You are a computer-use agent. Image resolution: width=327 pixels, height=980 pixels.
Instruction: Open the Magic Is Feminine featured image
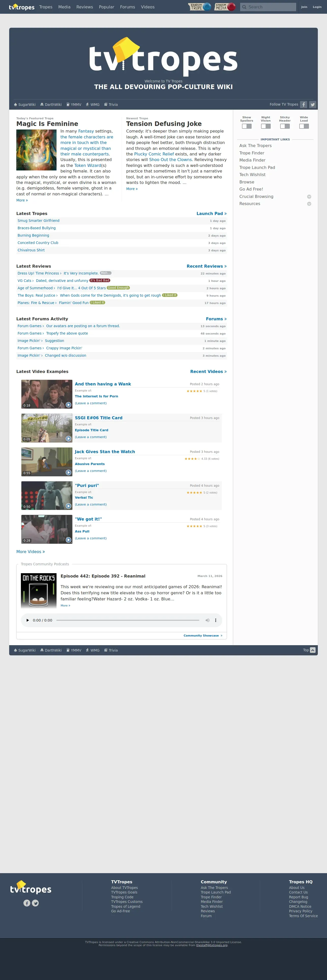click(x=36, y=150)
